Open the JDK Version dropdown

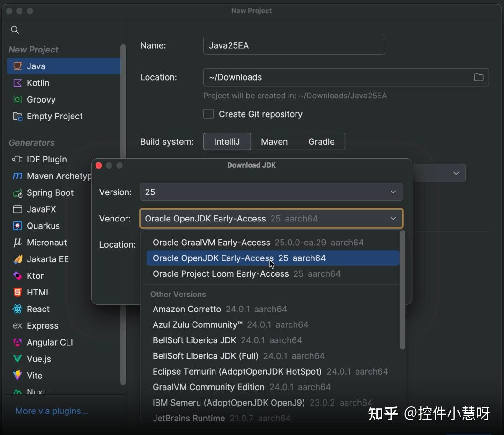(271, 192)
